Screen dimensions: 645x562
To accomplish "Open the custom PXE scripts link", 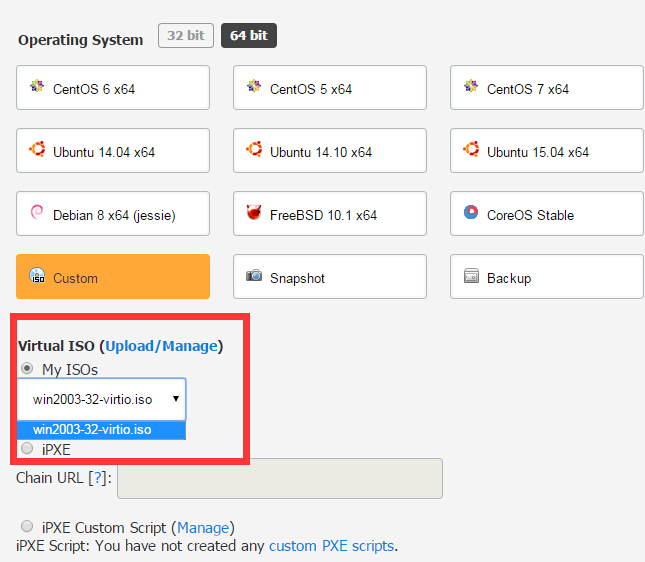I will pyautogui.click(x=332, y=546).
